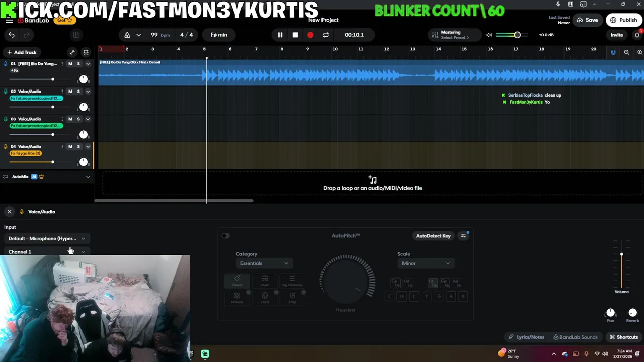Image resolution: width=644 pixels, height=362 pixels.
Task: Zoom in the timeline
Action: coord(639,52)
